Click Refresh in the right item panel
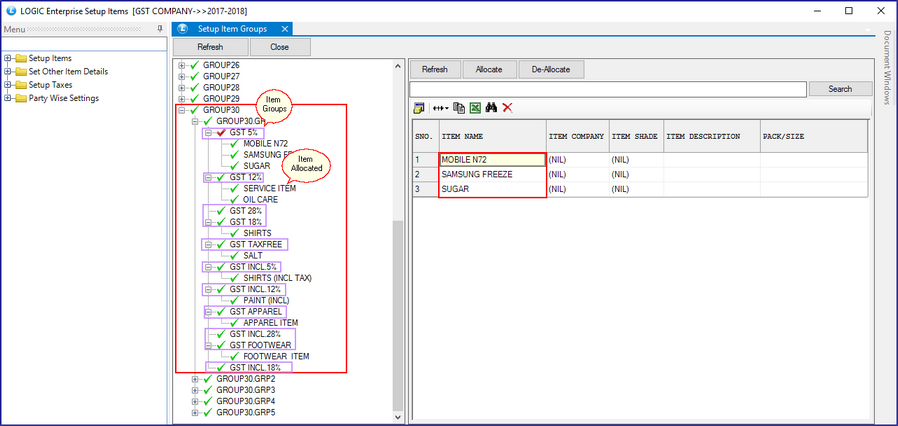The height and width of the screenshot is (426, 898). point(435,69)
